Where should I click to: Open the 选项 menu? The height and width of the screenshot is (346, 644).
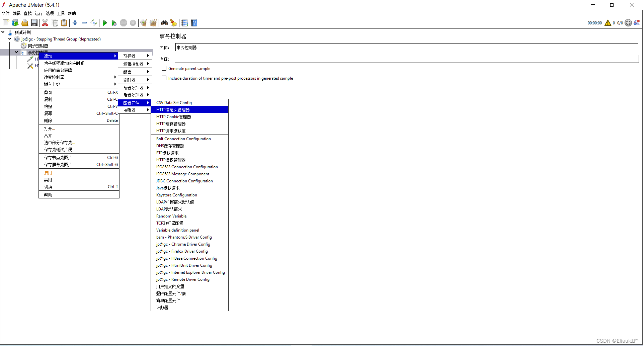[x=50, y=13]
